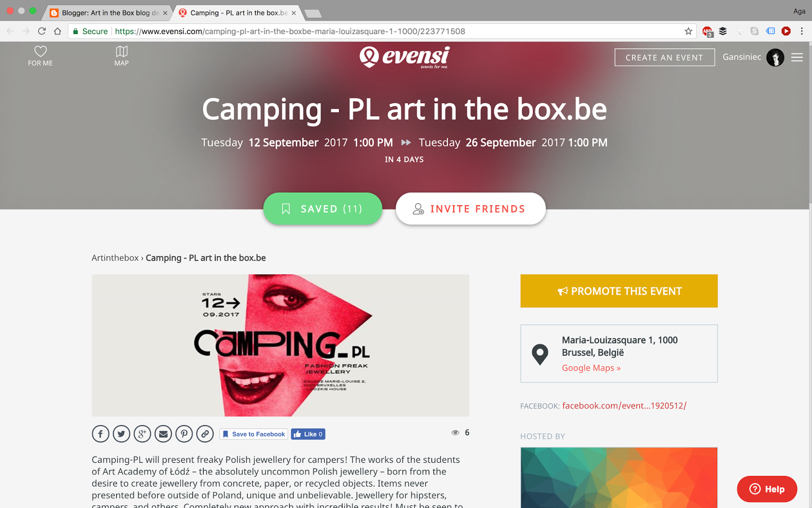
Task: Bookmark this page with star icon
Action: click(688, 31)
